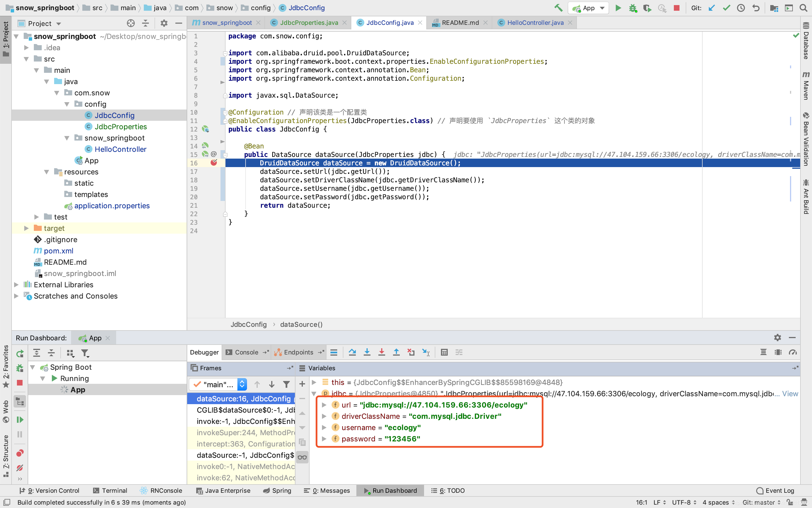Switch to HelloController.java editor tab

click(x=535, y=23)
